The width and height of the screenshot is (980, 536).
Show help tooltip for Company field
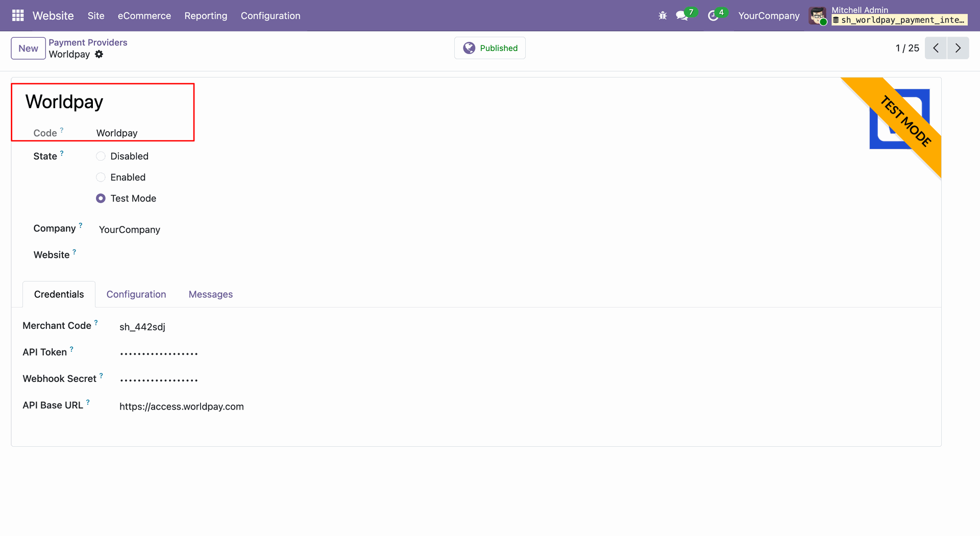[x=81, y=225]
